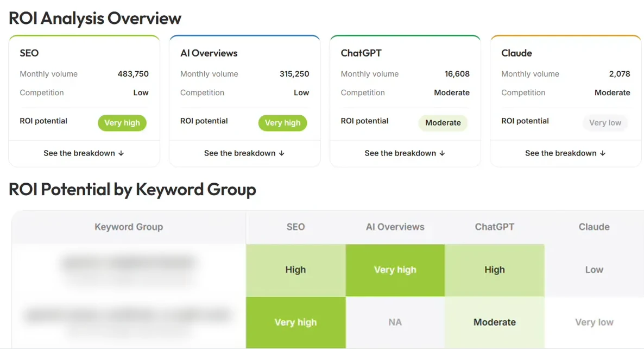Click Claude monthly volume 2,078
The height and width of the screenshot is (349, 644).
620,74
